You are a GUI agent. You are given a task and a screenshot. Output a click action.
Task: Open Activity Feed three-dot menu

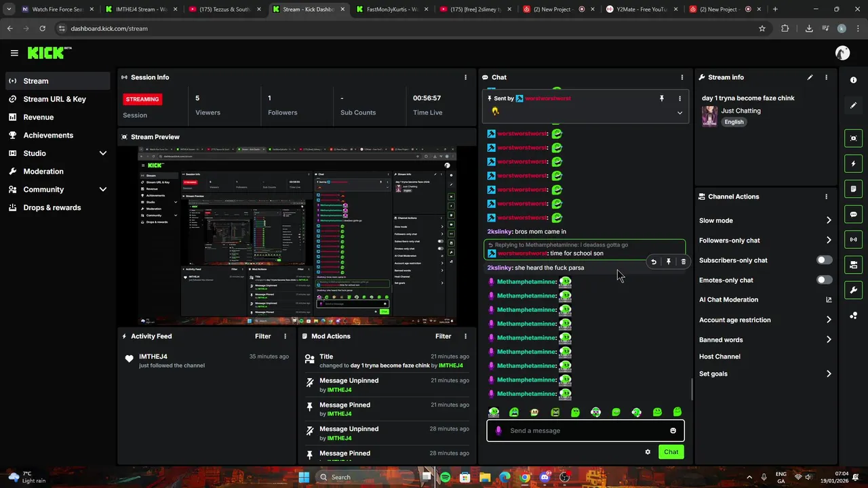(285, 336)
